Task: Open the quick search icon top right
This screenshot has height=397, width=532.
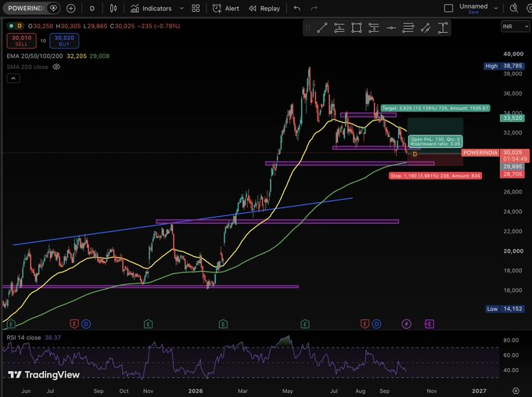Action: click(514, 8)
